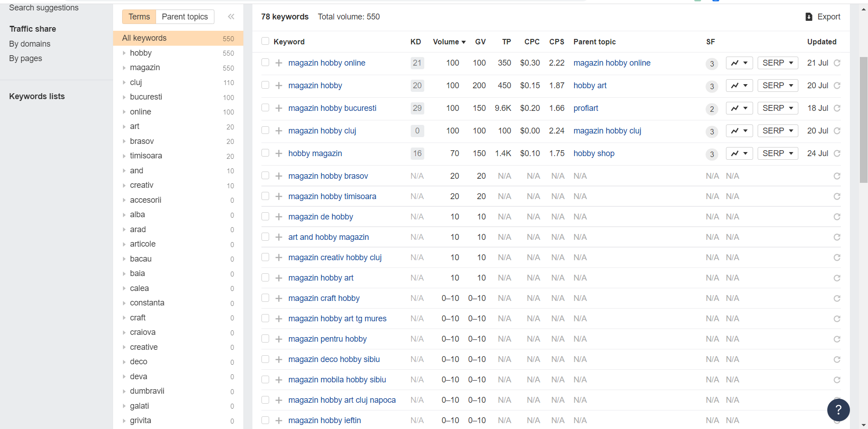The image size is (868, 429).
Task: Expand the cluj term in sidebar
Action: coord(124,82)
